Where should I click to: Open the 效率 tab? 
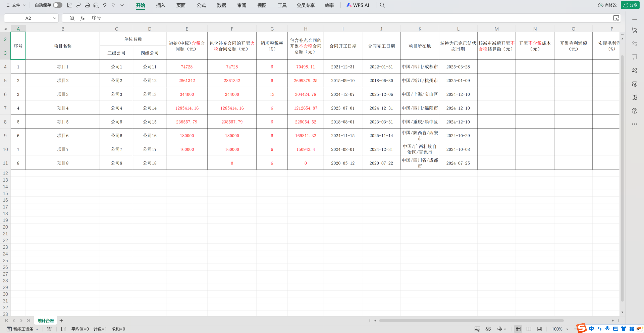tap(329, 5)
